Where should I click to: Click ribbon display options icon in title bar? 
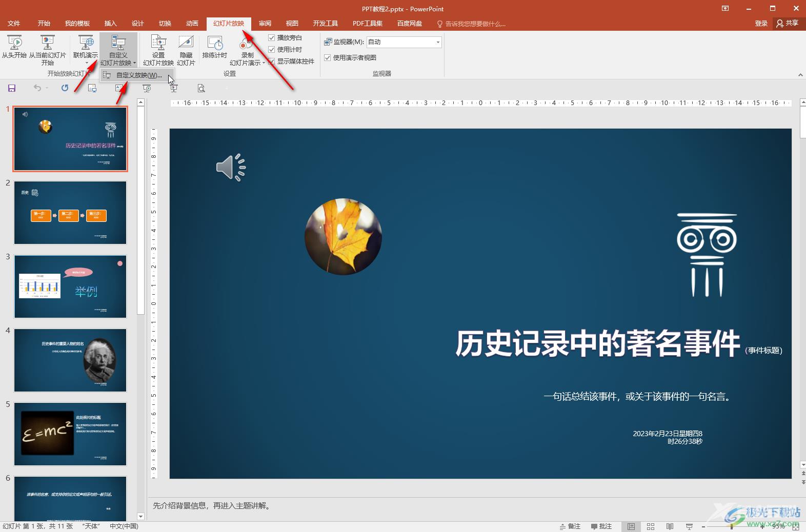tap(725, 8)
